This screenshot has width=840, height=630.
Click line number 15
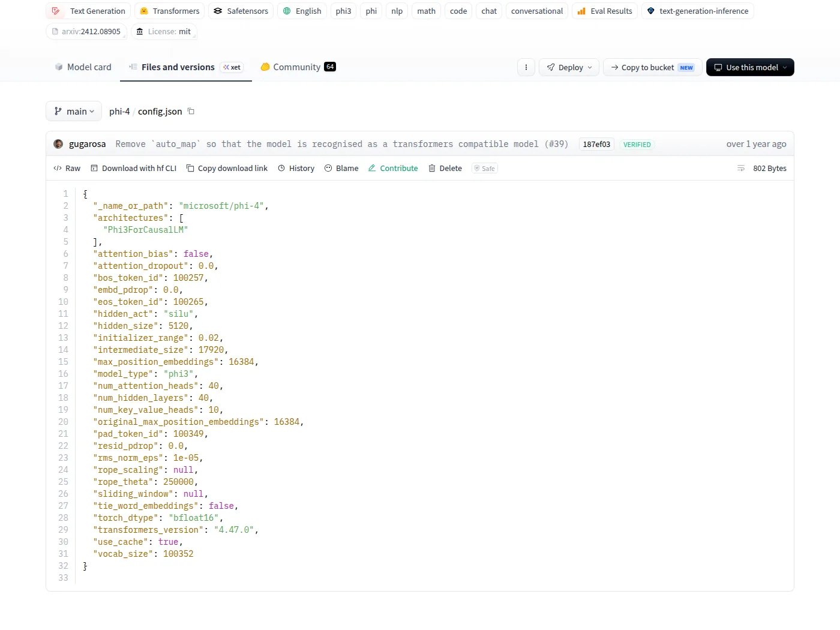point(63,362)
